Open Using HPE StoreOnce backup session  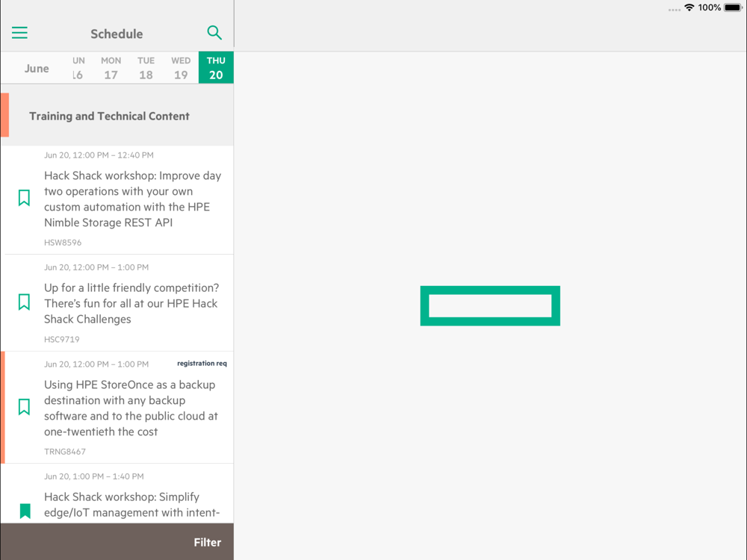pos(117,408)
